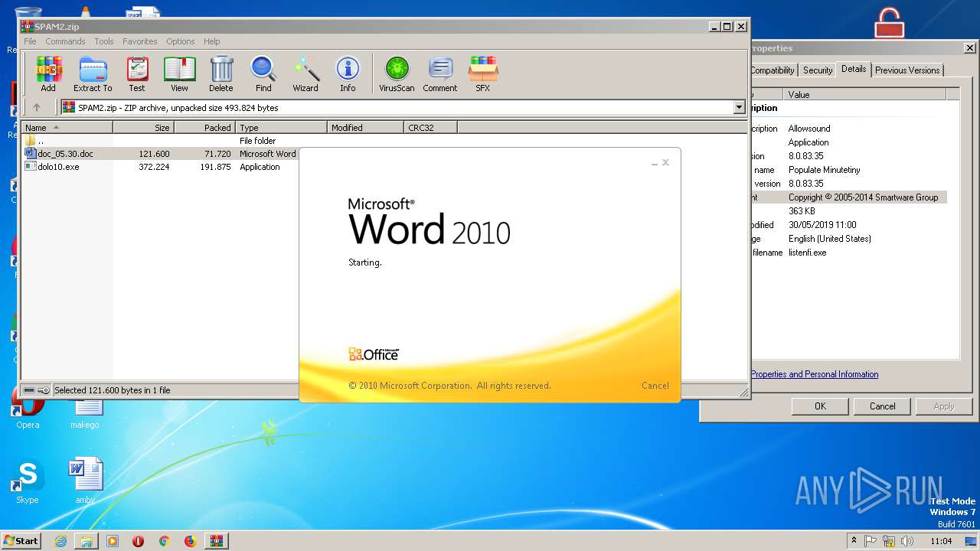Switch to the Details tab in Properties
Screen dimensions: 980x551
854,69
